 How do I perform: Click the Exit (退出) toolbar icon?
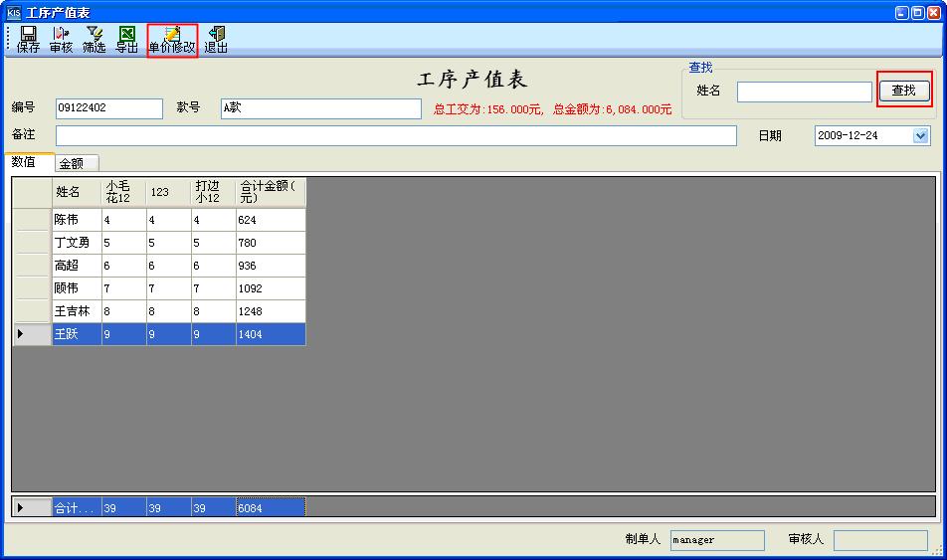[x=216, y=40]
